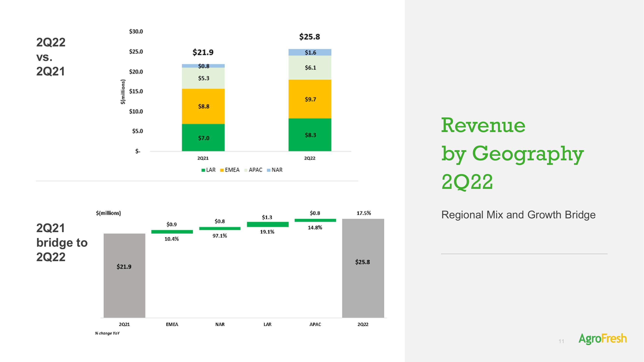Click the '% change YoY' footnote
Image resolution: width=644 pixels, height=362 pixels.
pyautogui.click(x=107, y=333)
